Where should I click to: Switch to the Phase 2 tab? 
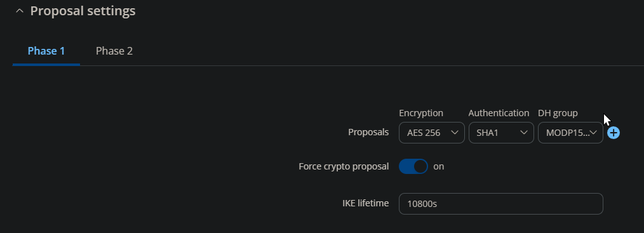tap(114, 51)
